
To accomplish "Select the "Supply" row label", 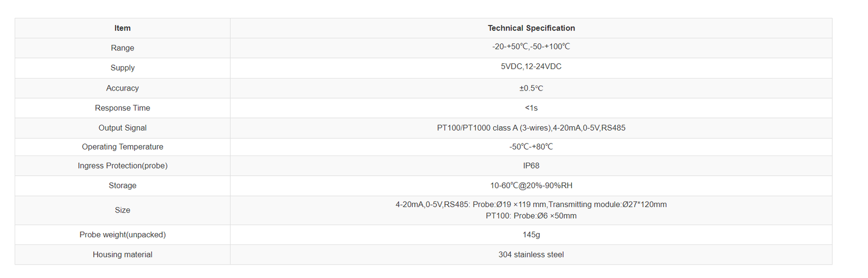I will tap(123, 68).
